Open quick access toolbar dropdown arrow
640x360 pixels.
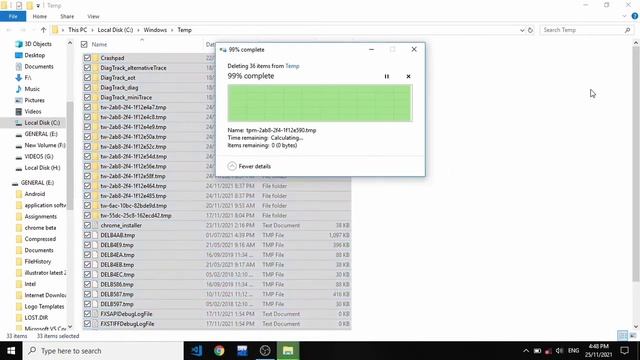(x=38, y=6)
